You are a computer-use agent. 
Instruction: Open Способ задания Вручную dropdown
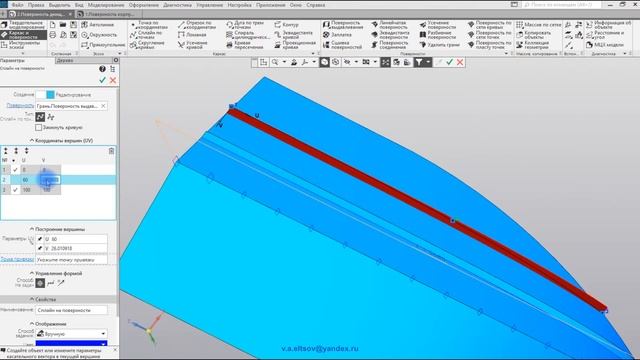(71, 334)
